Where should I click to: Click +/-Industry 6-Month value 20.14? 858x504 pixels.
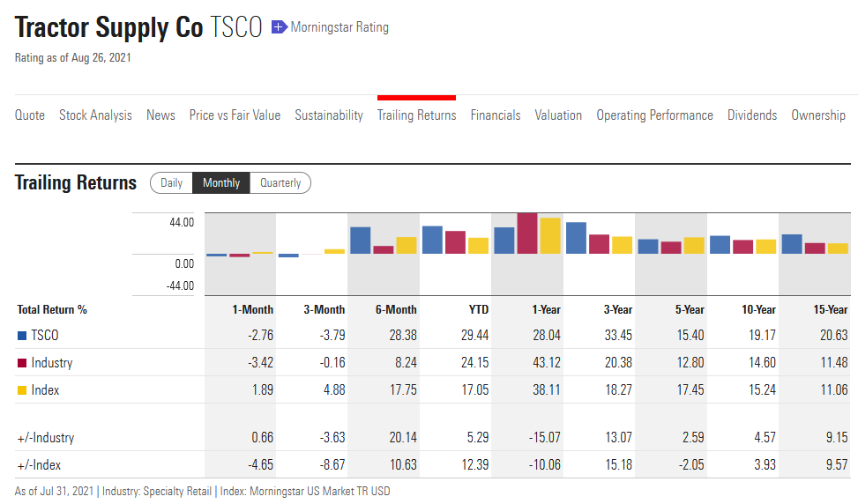click(403, 437)
